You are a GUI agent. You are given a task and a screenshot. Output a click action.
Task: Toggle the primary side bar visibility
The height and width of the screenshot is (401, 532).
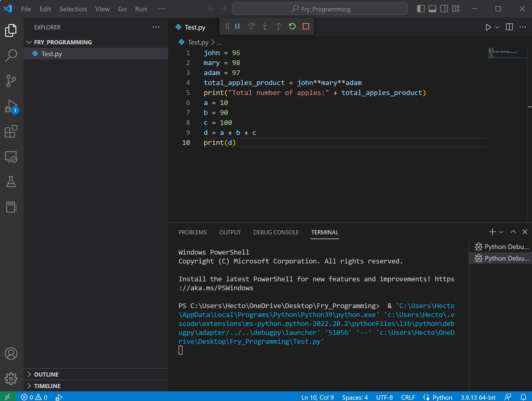[x=421, y=9]
